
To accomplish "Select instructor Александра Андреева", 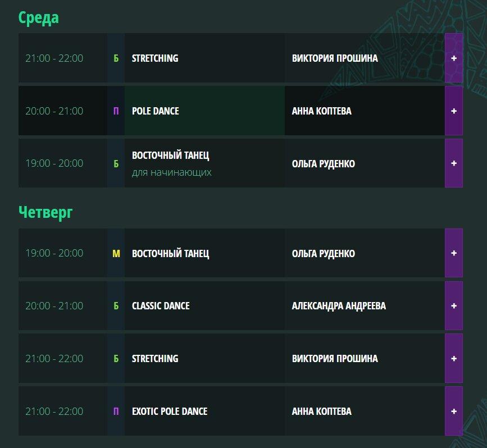I will coord(339,306).
